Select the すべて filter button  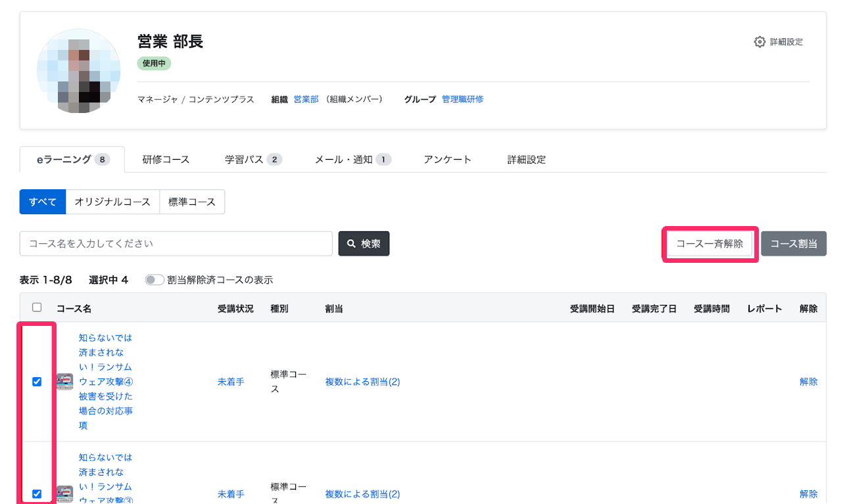pos(43,202)
